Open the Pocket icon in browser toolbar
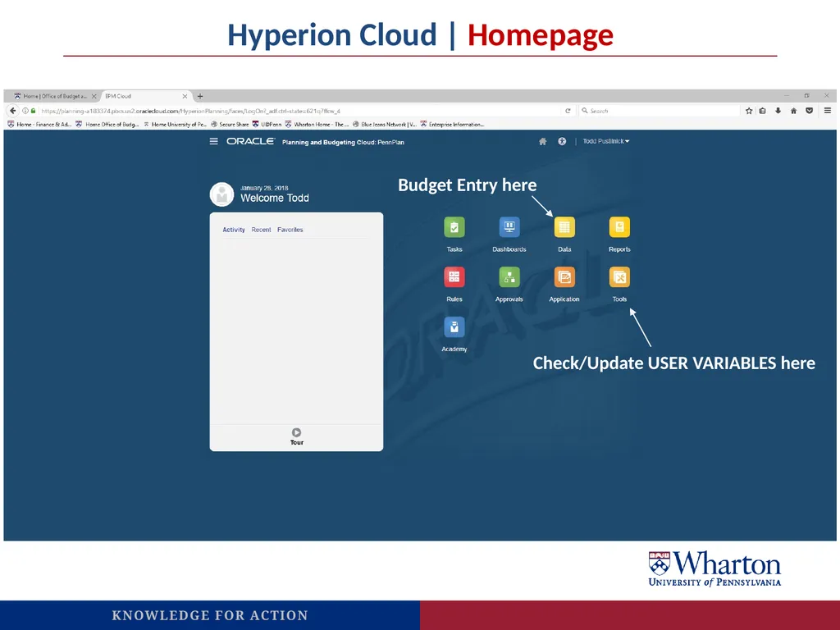The width and height of the screenshot is (840, 630). click(x=810, y=111)
